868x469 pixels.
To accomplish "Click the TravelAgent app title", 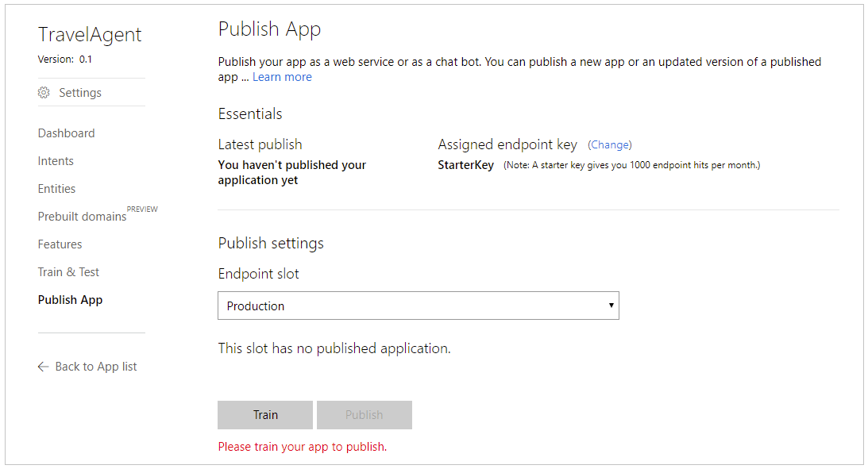I will tap(90, 35).
